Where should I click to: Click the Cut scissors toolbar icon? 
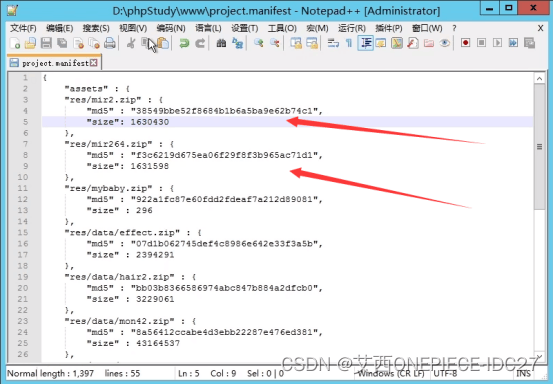[131, 43]
